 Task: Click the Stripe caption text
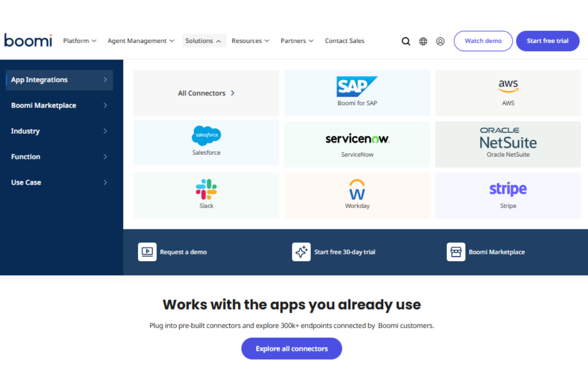pyautogui.click(x=508, y=206)
